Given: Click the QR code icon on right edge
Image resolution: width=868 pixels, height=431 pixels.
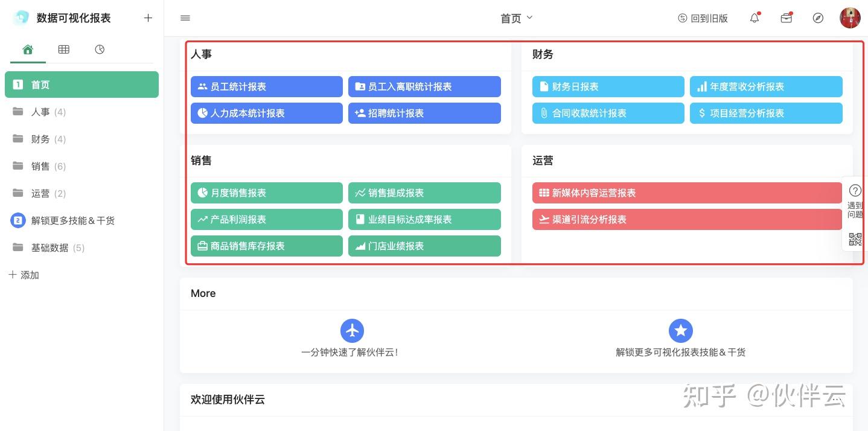Looking at the screenshot, I should pos(855,240).
